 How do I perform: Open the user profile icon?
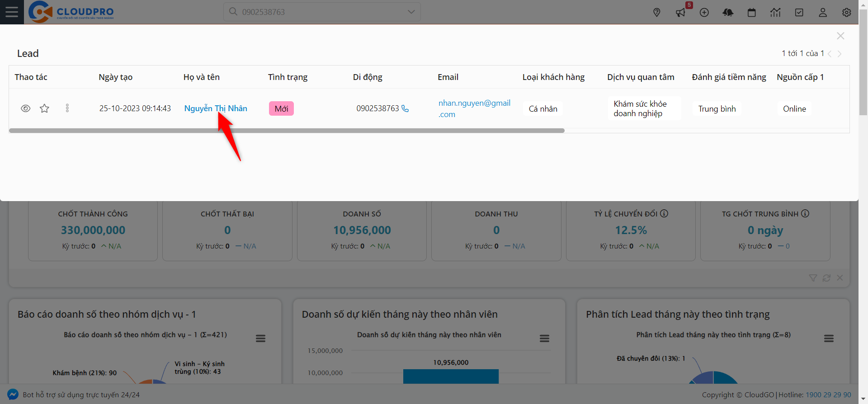coord(823,13)
